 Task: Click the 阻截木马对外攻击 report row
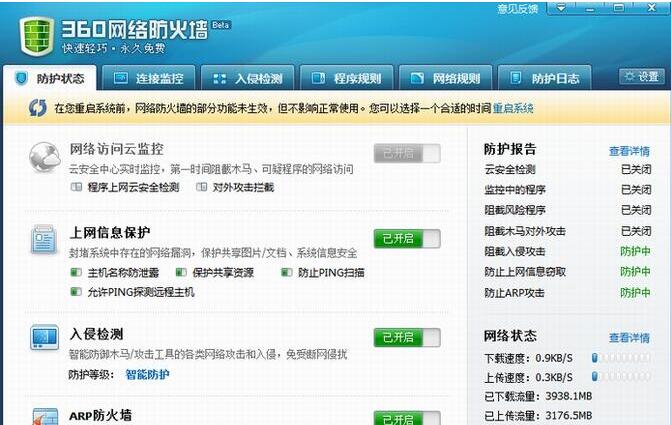click(x=567, y=231)
